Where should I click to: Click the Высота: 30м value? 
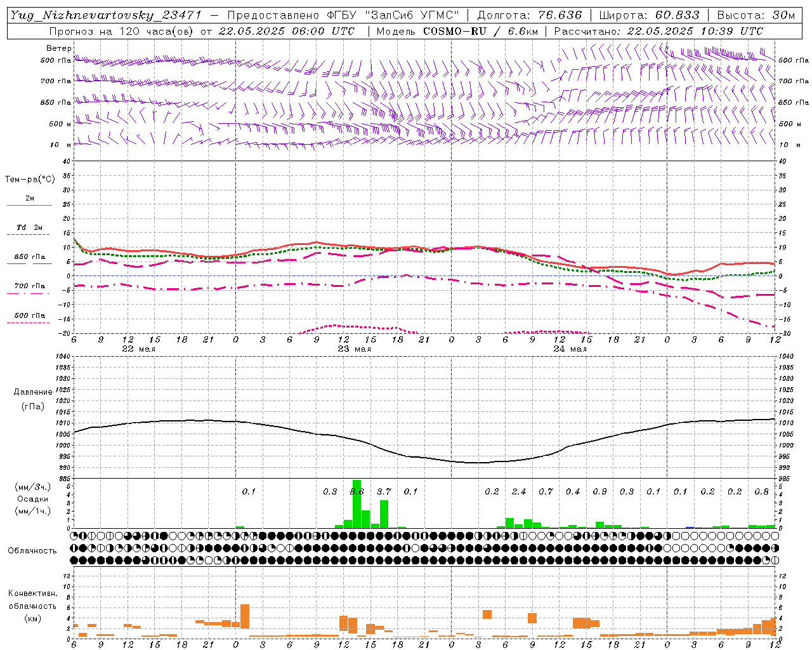tap(756, 15)
